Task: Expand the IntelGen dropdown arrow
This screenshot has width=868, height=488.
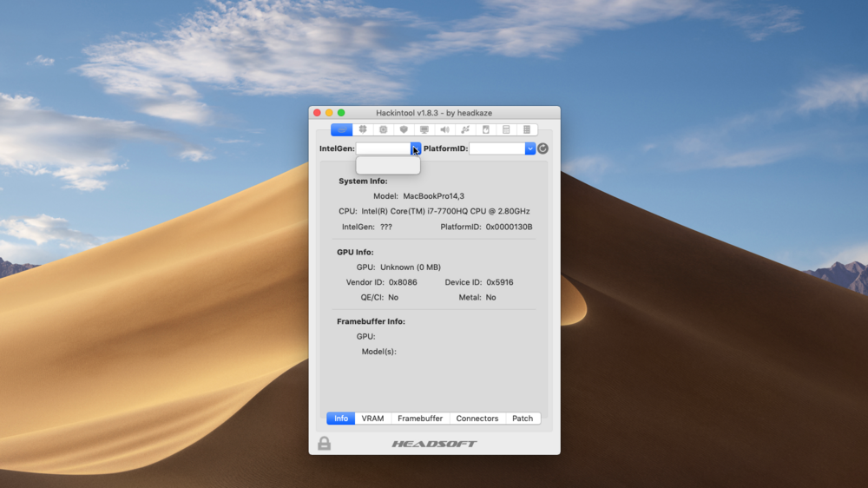Action: (x=416, y=148)
